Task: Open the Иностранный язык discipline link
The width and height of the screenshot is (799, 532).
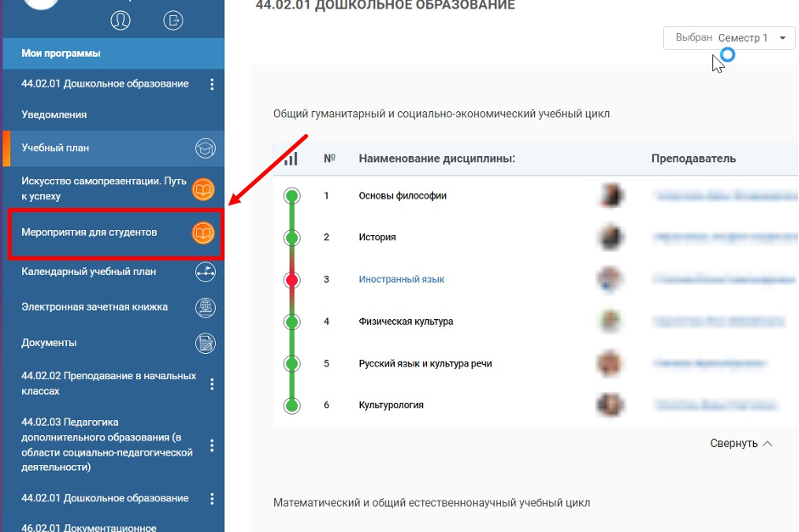Action: tap(402, 279)
